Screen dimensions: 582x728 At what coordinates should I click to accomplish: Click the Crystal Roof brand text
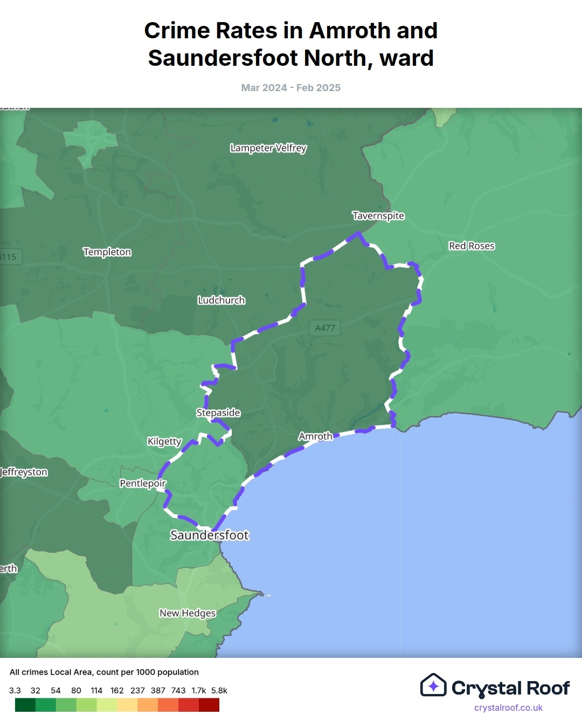pyautogui.click(x=510, y=688)
